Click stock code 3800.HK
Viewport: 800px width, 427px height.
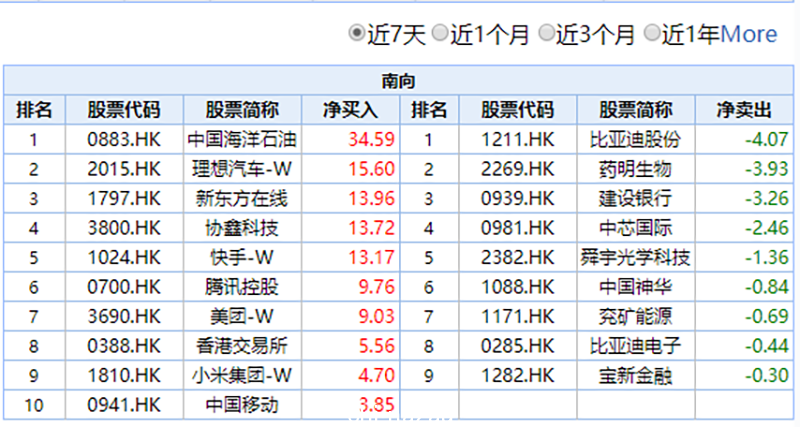click(x=124, y=228)
